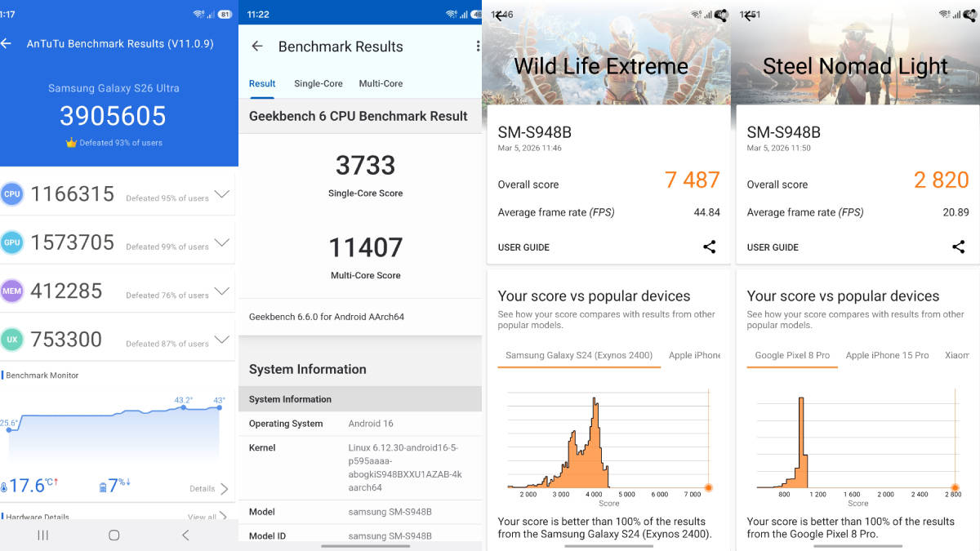Open Benchmark Monitor Details
The width and height of the screenshot is (980, 551).
pos(209,489)
